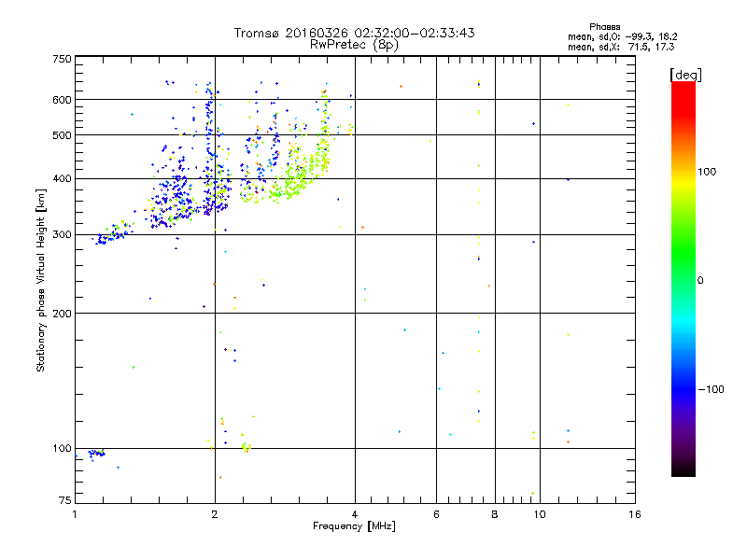This screenshot has height=560, width=747.
Task: Select the 'mean, sd,X: 71.5, 17.3' text
Action: [x=621, y=47]
